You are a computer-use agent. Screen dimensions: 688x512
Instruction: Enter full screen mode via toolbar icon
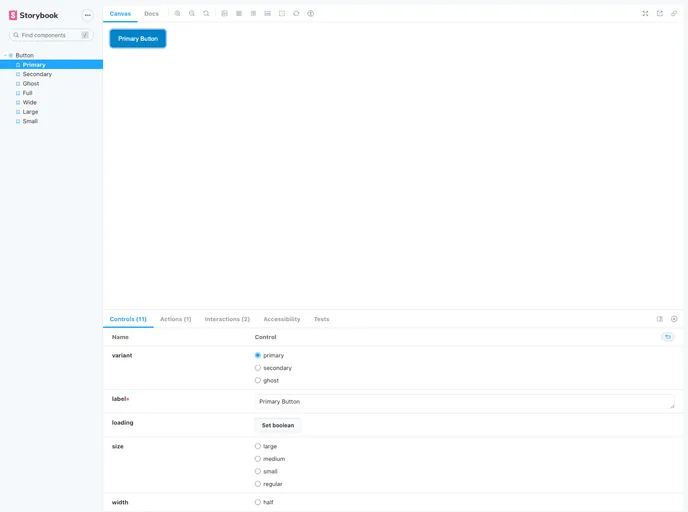645,14
